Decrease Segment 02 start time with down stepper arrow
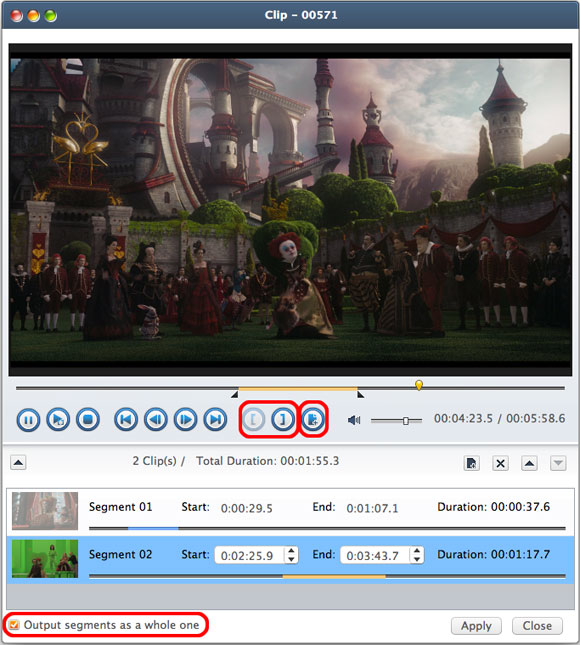Image resolution: width=580 pixels, height=645 pixels. tap(291, 560)
